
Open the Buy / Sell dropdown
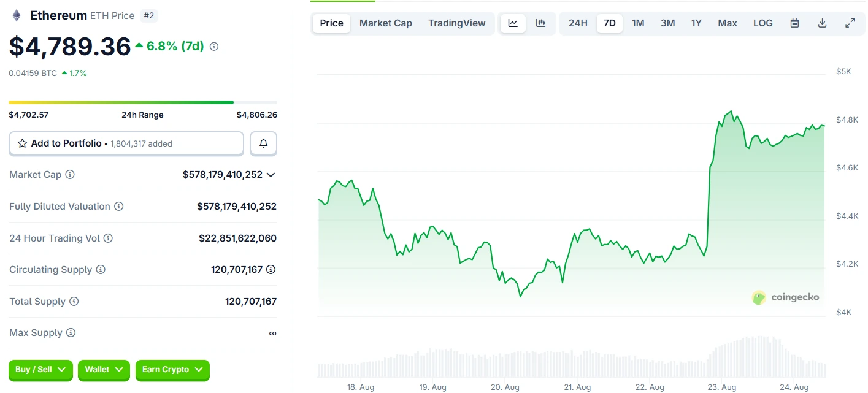click(40, 370)
